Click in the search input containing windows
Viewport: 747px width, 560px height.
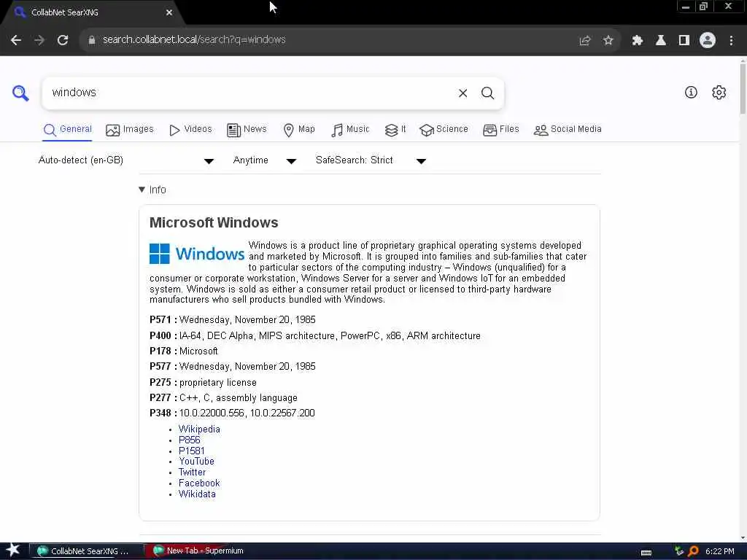(x=248, y=93)
